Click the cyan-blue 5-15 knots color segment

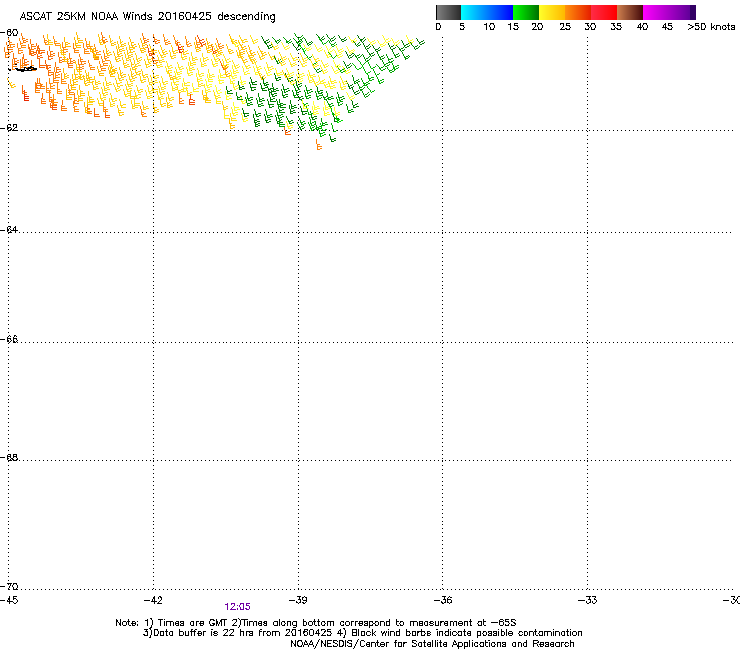pyautogui.click(x=487, y=12)
